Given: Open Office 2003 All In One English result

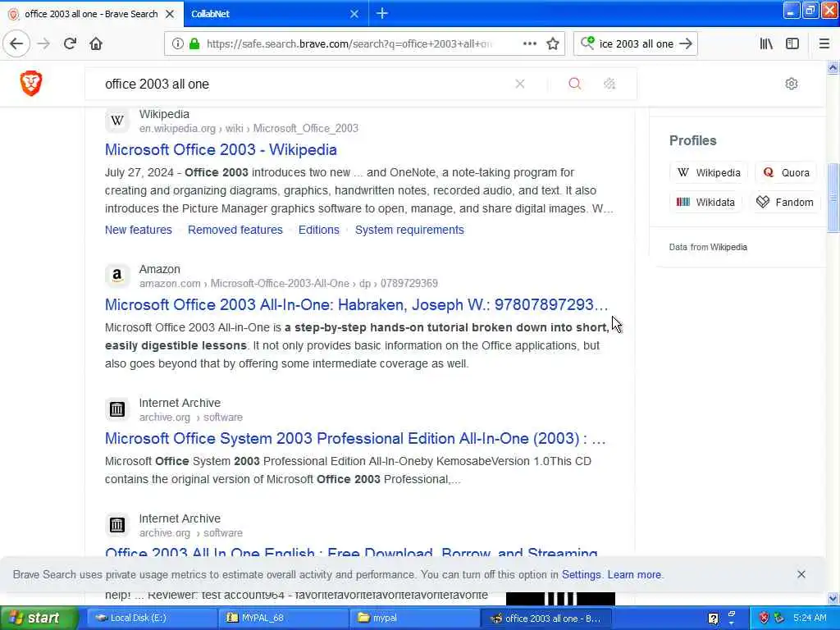Looking at the screenshot, I should 351,552.
